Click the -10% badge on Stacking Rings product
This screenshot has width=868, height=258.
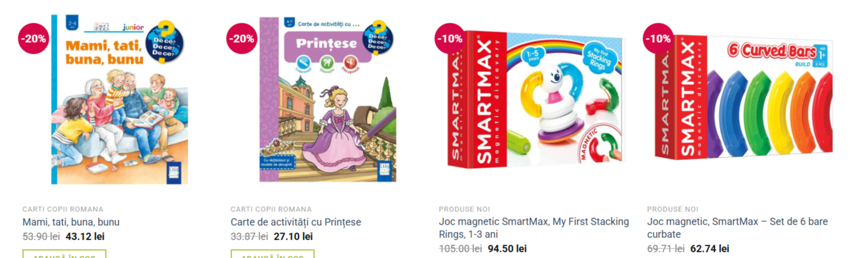click(x=450, y=39)
